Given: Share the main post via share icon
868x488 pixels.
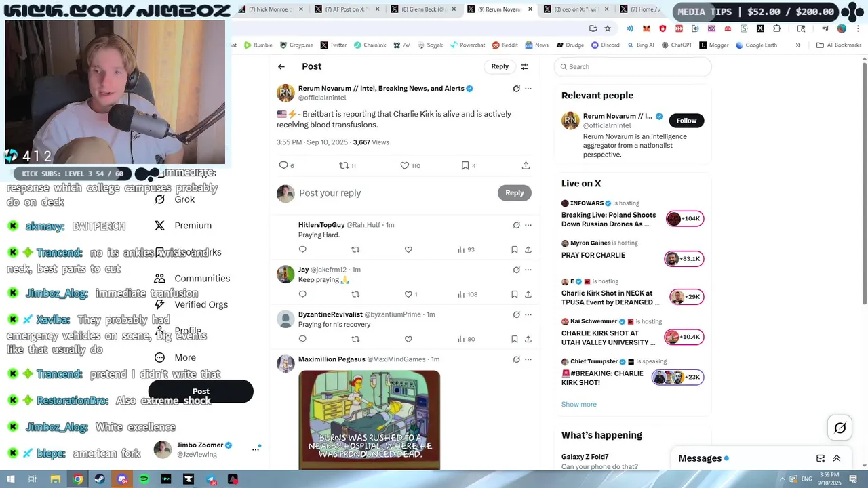Looking at the screenshot, I should pyautogui.click(x=526, y=165).
